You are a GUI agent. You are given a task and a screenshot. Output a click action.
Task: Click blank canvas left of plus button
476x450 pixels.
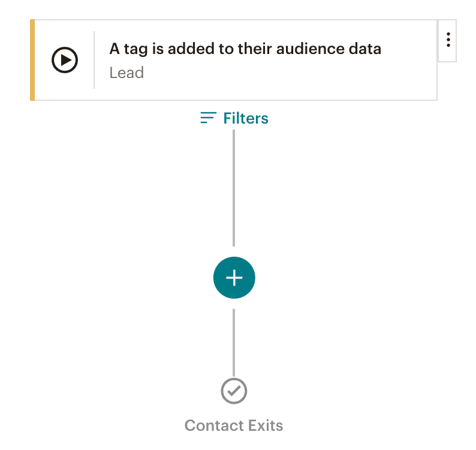click(120, 277)
